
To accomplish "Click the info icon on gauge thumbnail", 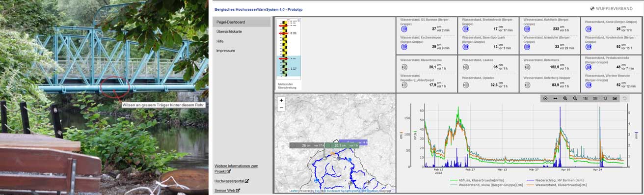I will pos(298,21).
